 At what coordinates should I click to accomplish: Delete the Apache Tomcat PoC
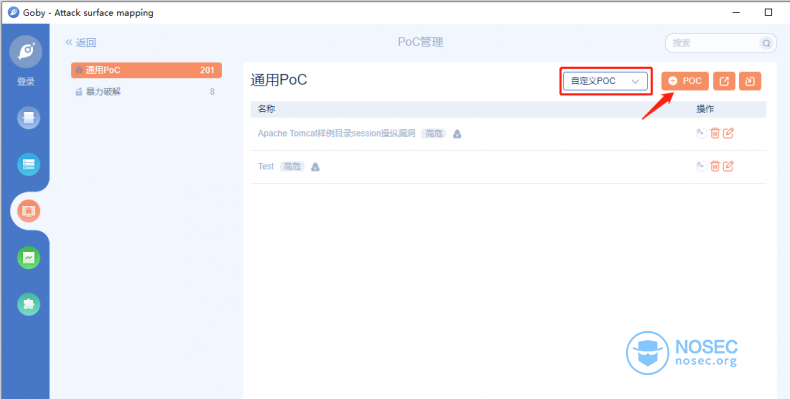coord(714,134)
